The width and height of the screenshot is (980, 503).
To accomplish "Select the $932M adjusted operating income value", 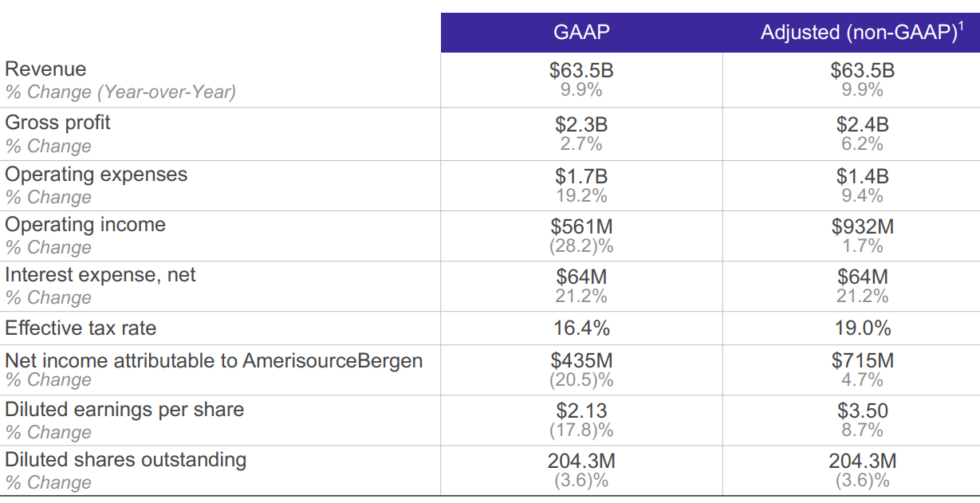I will point(862,227).
